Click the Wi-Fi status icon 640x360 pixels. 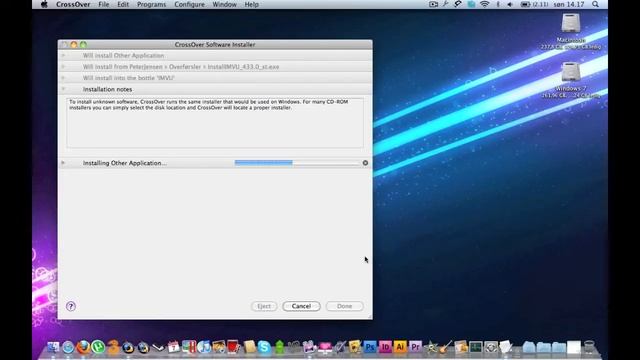pyautogui.click(x=484, y=4)
